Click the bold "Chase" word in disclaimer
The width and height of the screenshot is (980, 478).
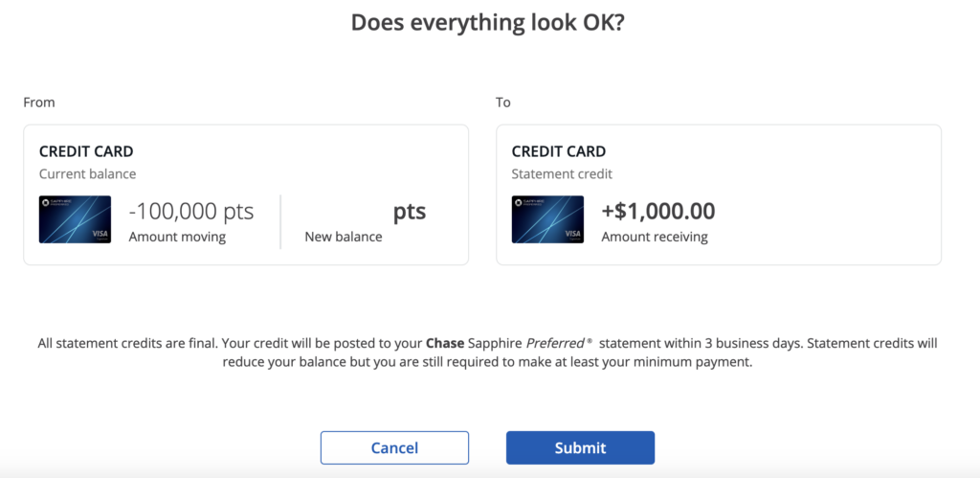(445, 342)
